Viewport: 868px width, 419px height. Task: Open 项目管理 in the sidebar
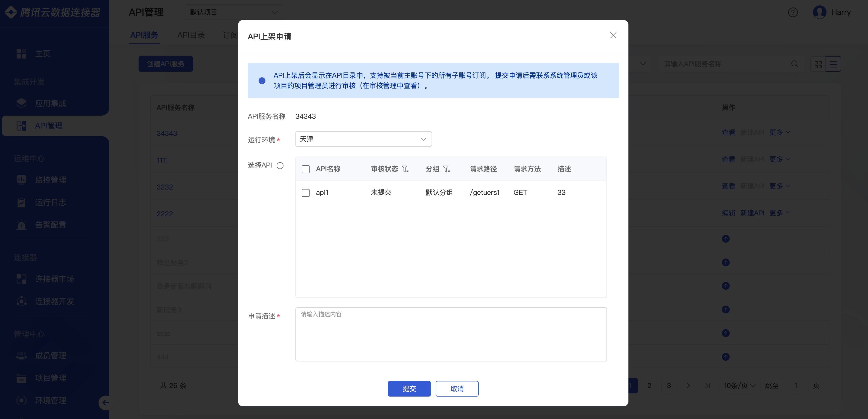tap(41, 378)
